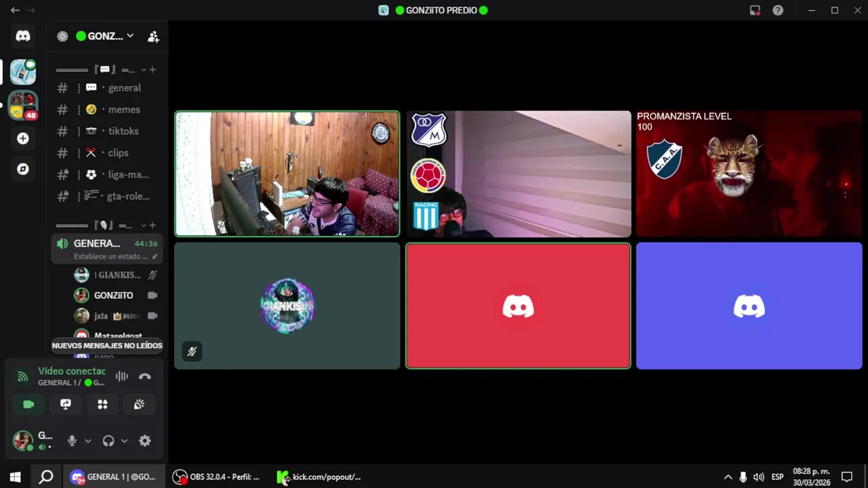
Task: Open the Discord inbox icon in title bar
Action: 755,10
